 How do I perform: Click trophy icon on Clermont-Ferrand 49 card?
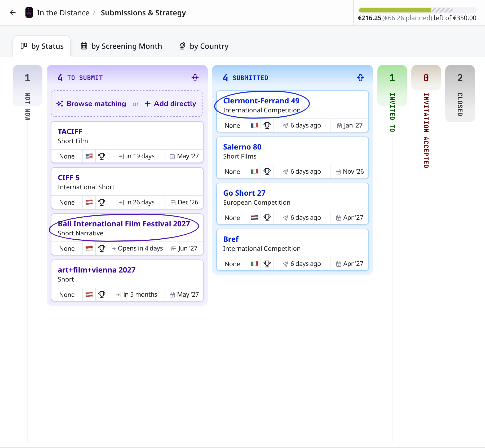[267, 125]
